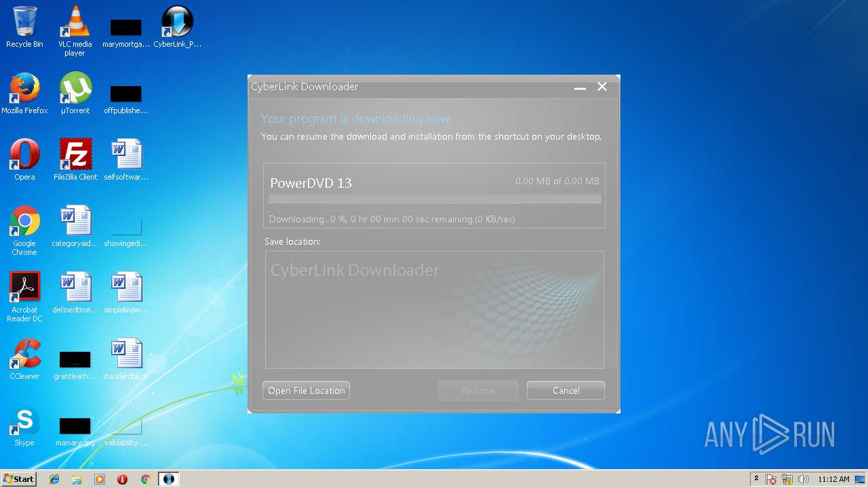868x488 pixels.
Task: Open Windows Explorer folder in taskbar
Action: pos(77,479)
